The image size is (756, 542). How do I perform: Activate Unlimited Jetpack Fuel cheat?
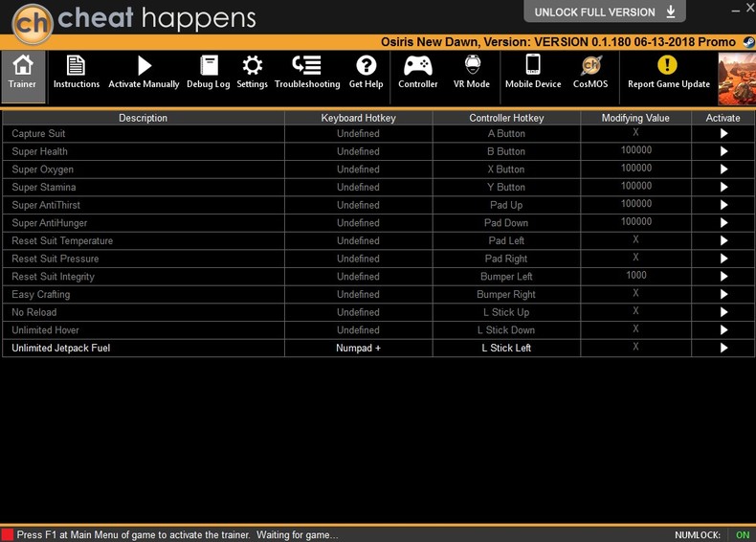click(723, 348)
